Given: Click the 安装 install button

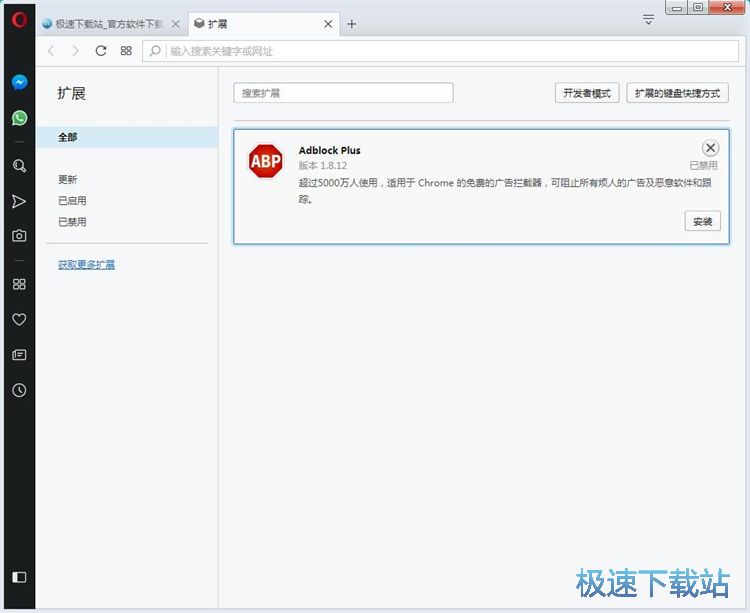Looking at the screenshot, I should pos(702,221).
